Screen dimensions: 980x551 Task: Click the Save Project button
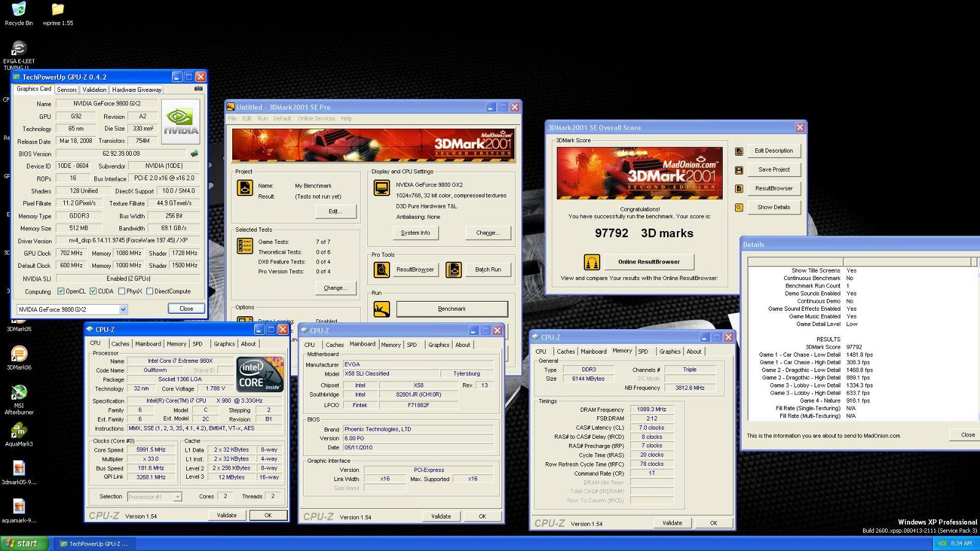(x=774, y=170)
